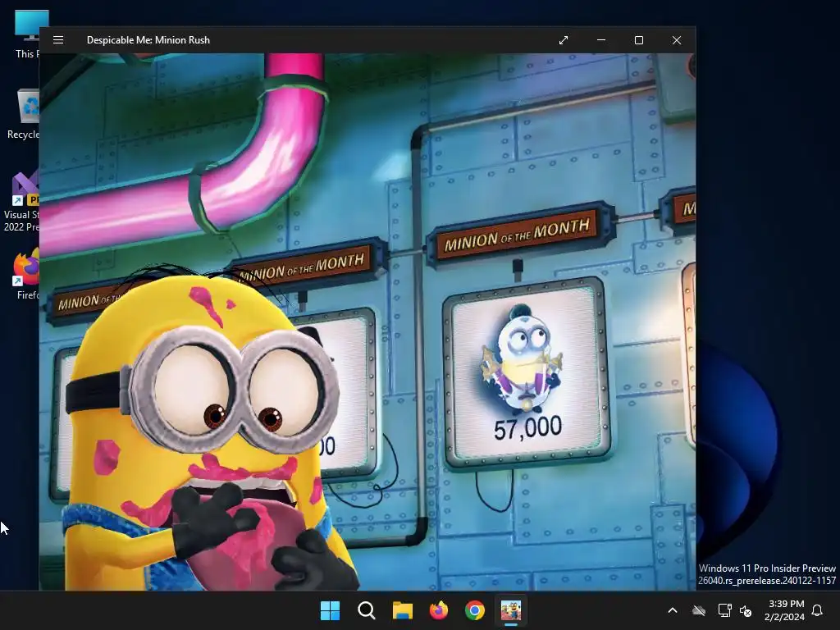Select the Recycle Bin desktop icon
This screenshot has width=840, height=630.
point(24,114)
